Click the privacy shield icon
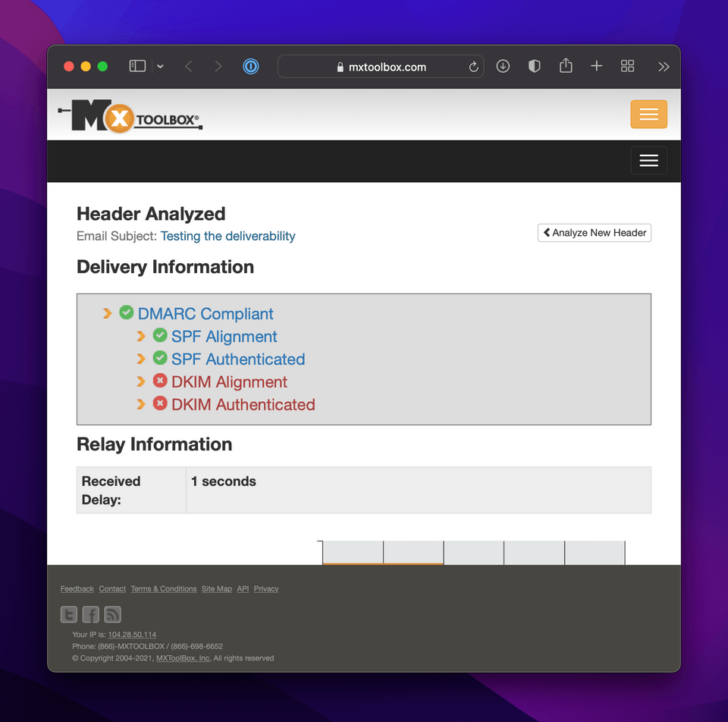728x722 pixels. (x=535, y=67)
